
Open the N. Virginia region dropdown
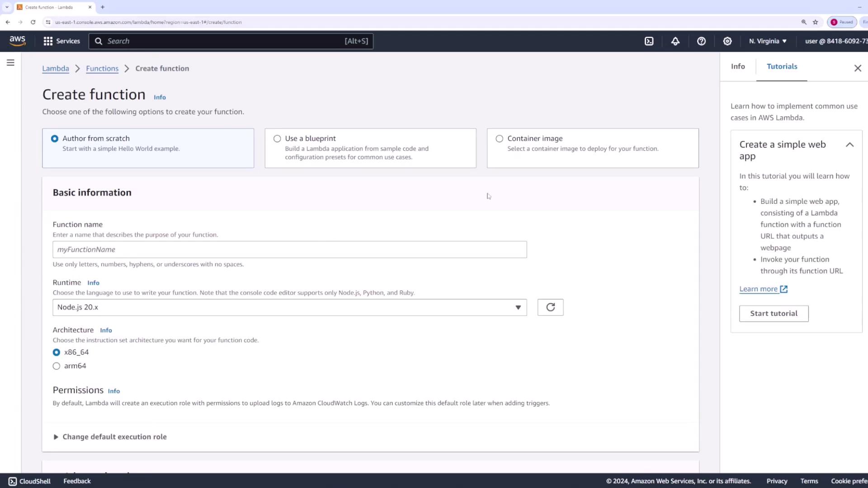point(768,41)
